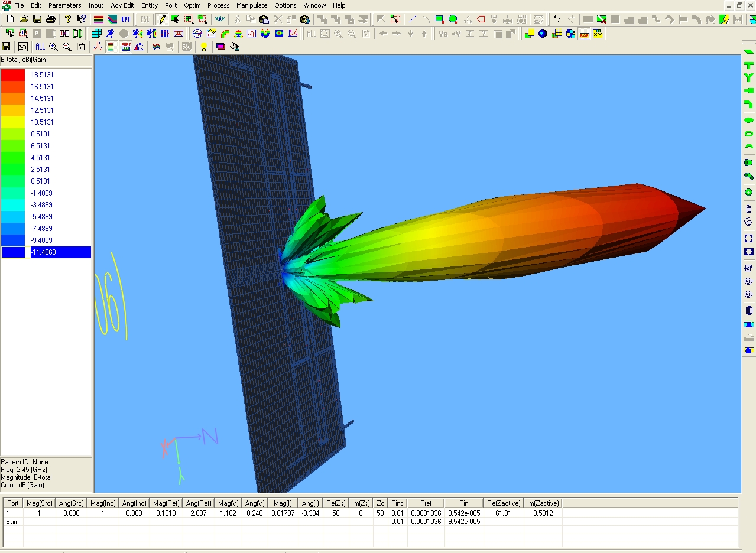Click the green Y-junction icon in right sidebar

pos(749,77)
